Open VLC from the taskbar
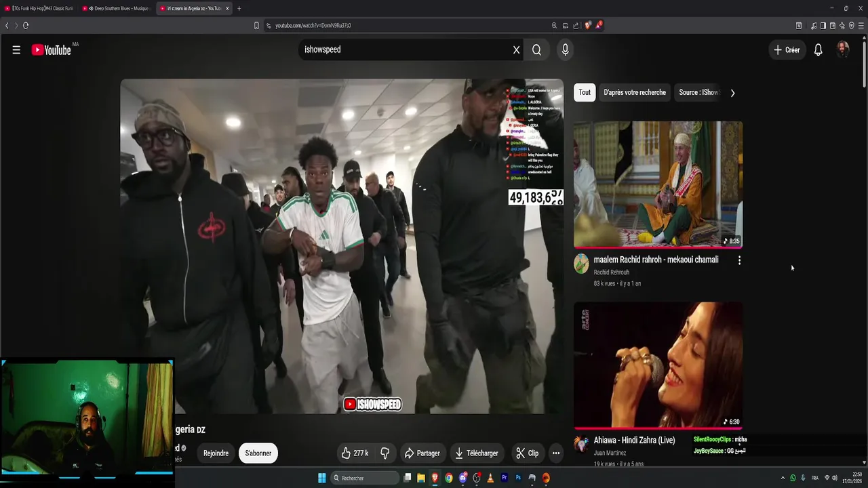Image resolution: width=868 pixels, height=488 pixels. click(x=490, y=478)
